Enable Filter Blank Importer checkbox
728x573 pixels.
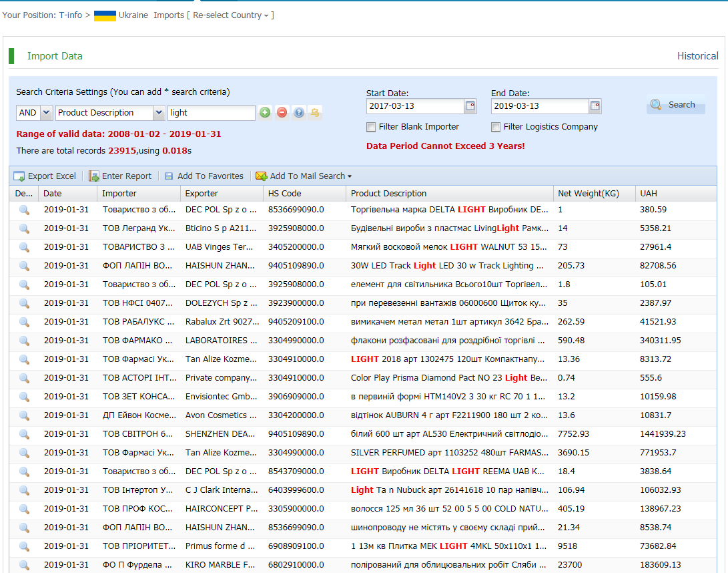coord(371,127)
